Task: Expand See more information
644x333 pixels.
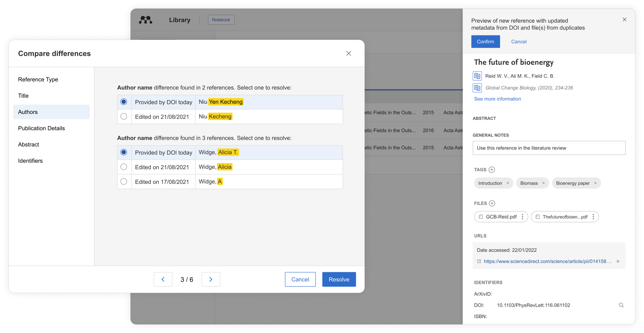Action: tap(497, 99)
